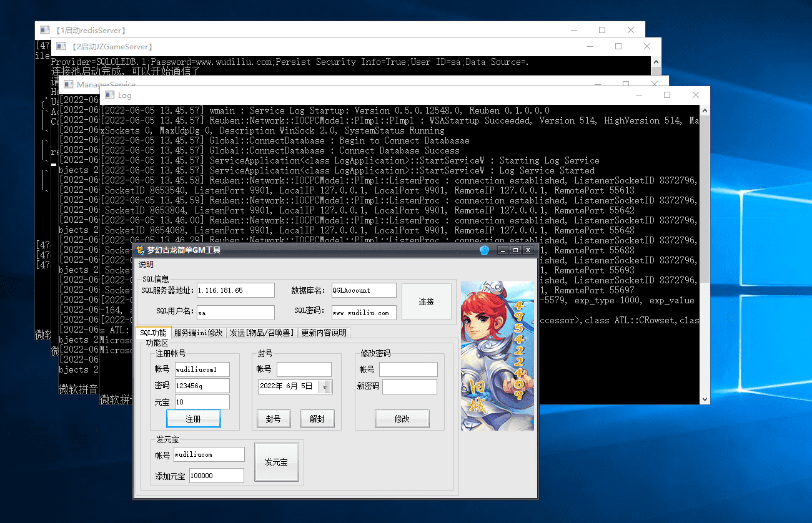Click the redisServer console window icon

pyautogui.click(x=44, y=30)
